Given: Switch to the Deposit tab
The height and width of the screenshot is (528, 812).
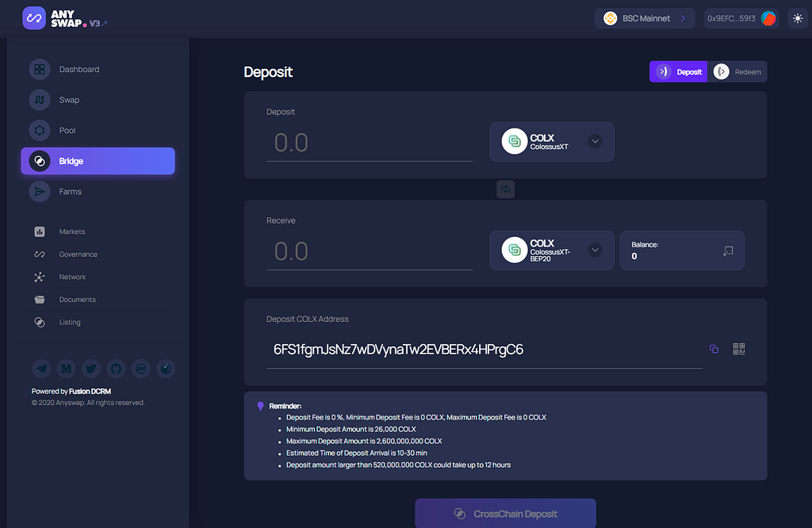Looking at the screenshot, I should [679, 71].
